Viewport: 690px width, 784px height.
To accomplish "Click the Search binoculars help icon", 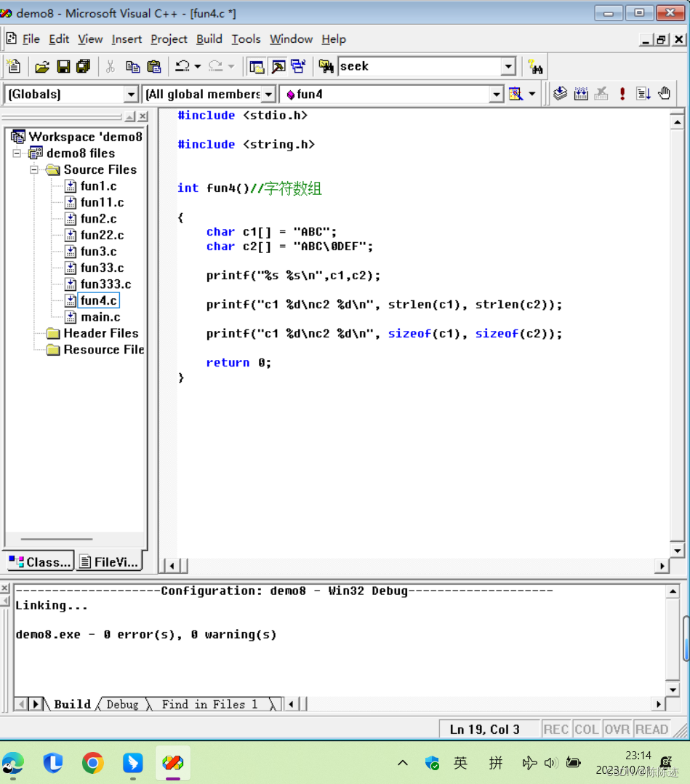I will [536, 66].
